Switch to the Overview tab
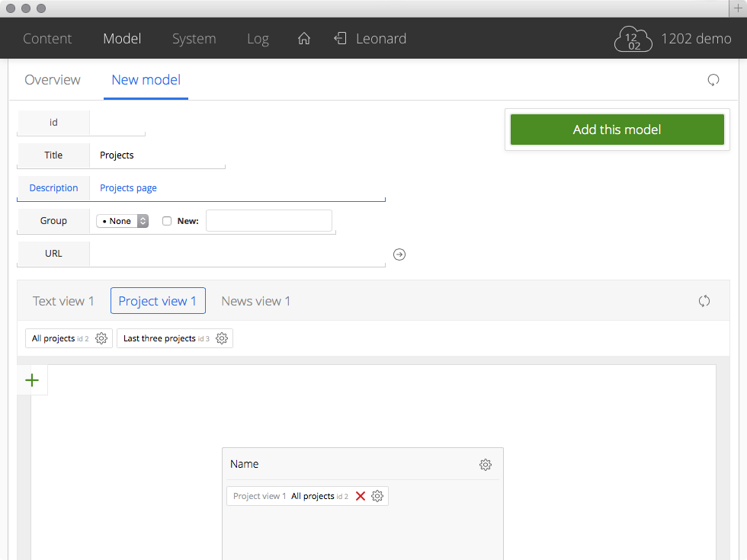The width and height of the screenshot is (747, 560). 53,80
